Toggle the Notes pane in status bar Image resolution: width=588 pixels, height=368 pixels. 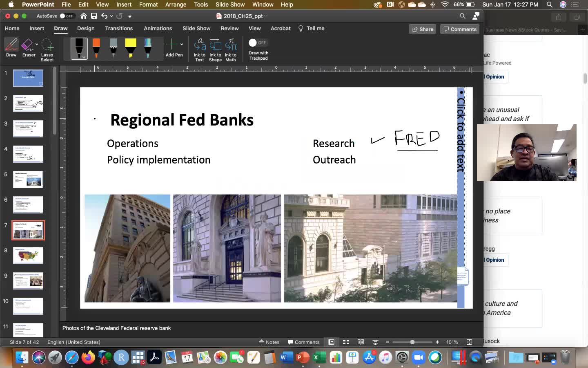[x=269, y=342]
